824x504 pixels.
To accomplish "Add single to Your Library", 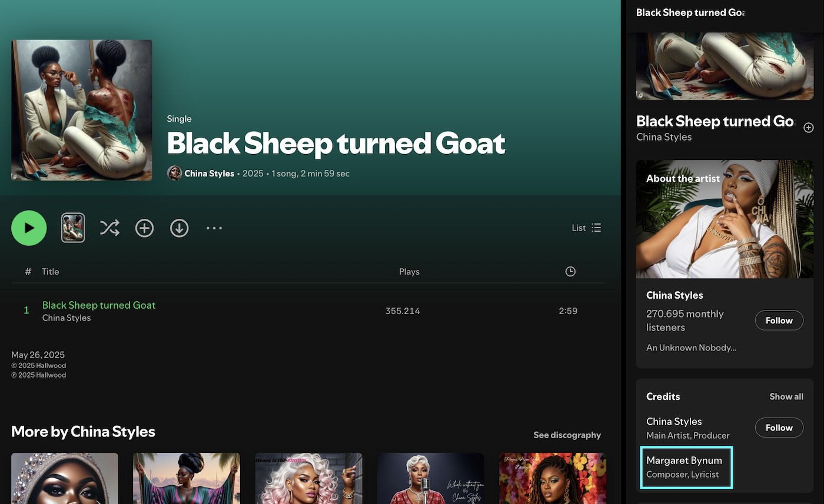I will [x=144, y=228].
